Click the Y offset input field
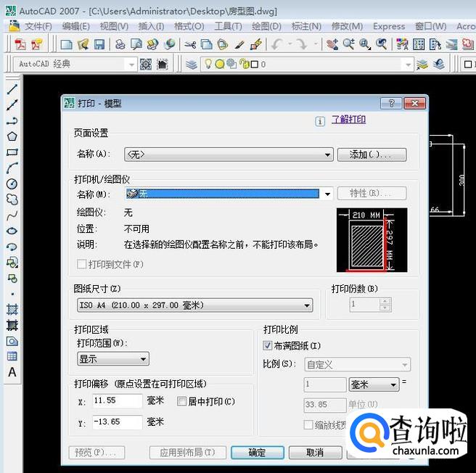Viewport: 476px width, 473px height. (x=117, y=422)
